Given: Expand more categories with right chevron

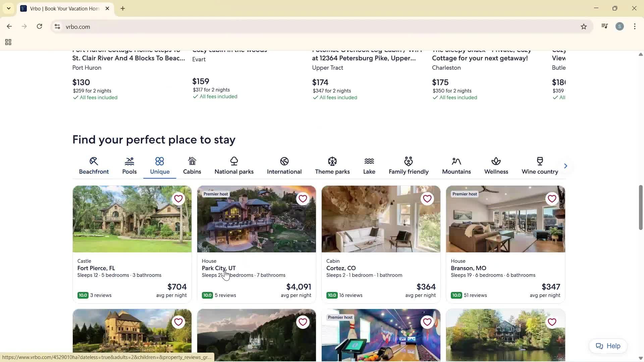Looking at the screenshot, I should coord(566,166).
